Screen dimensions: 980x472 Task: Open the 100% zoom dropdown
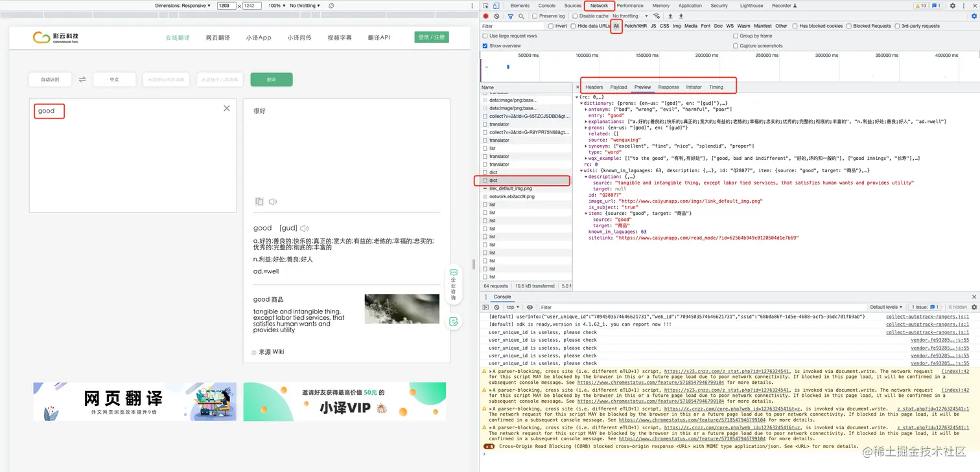point(277,6)
